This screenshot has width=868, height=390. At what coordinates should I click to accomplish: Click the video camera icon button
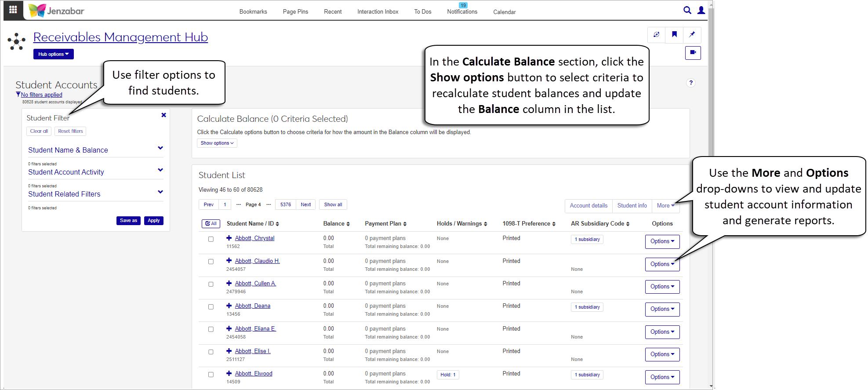click(x=693, y=53)
